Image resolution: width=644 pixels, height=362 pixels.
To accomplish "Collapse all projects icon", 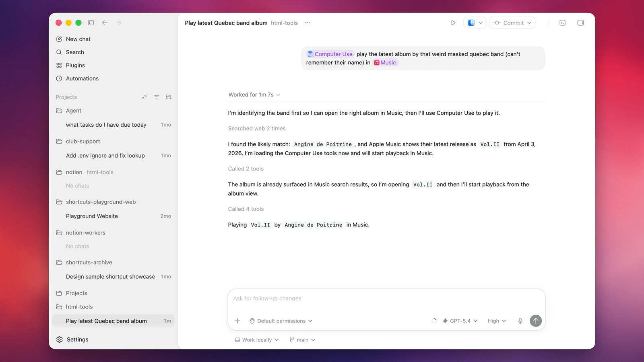I will click(x=144, y=97).
